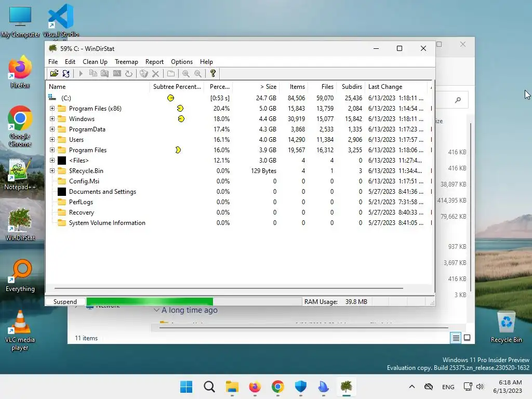Click the Copy Path toolbar icon

93,73
